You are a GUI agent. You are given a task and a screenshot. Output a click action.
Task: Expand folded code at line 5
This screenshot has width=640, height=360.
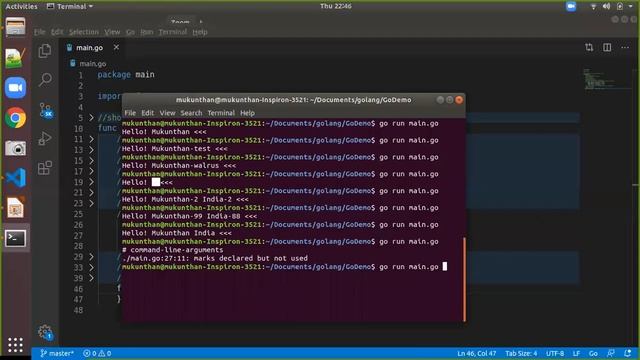point(91,118)
